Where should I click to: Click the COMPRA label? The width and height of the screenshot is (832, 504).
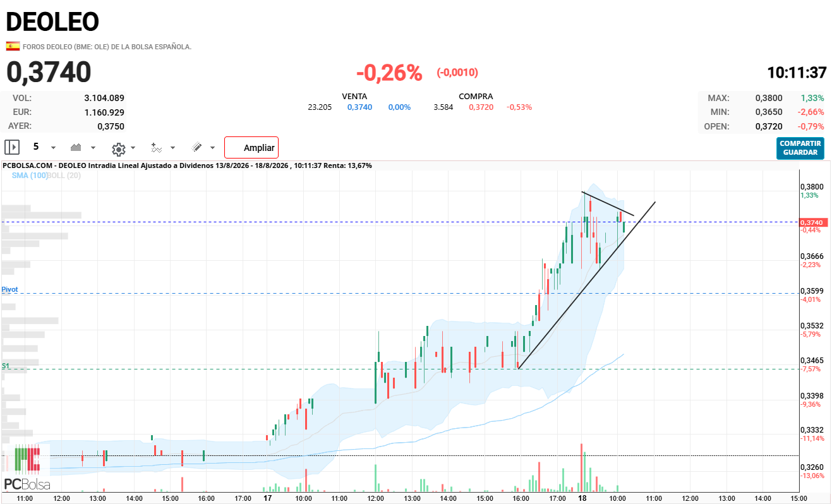[476, 97]
